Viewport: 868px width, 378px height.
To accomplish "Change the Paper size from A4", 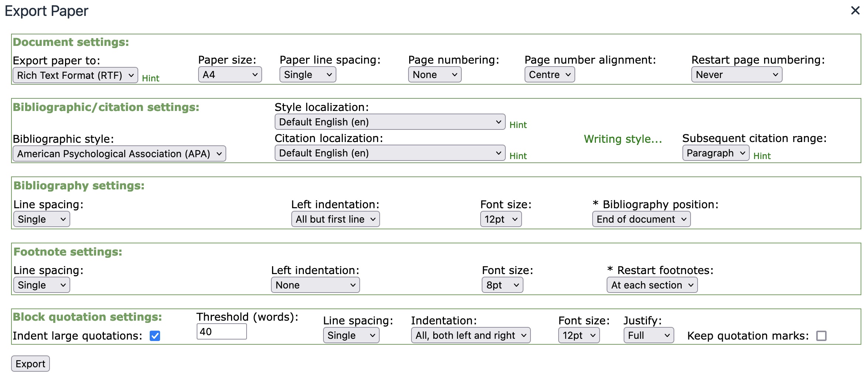I will coord(229,74).
